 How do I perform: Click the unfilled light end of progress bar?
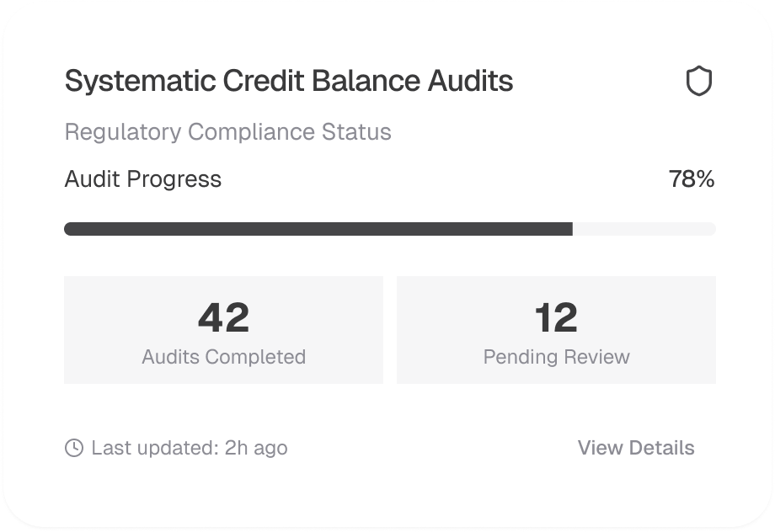[644, 229]
